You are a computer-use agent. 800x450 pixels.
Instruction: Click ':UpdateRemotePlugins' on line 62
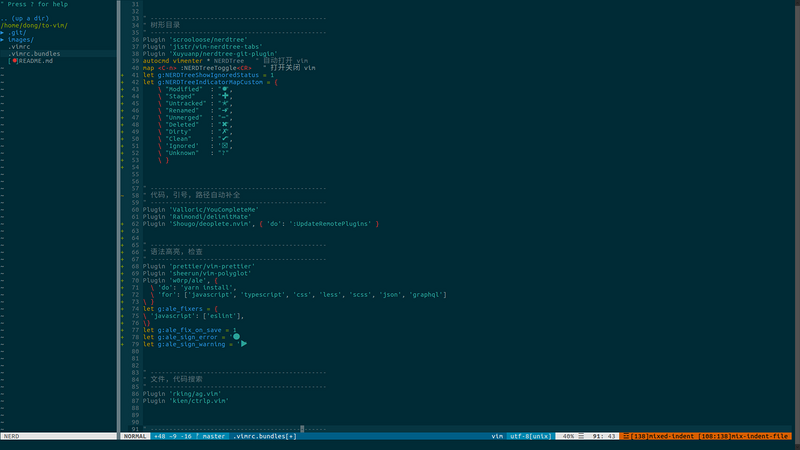pos(331,224)
